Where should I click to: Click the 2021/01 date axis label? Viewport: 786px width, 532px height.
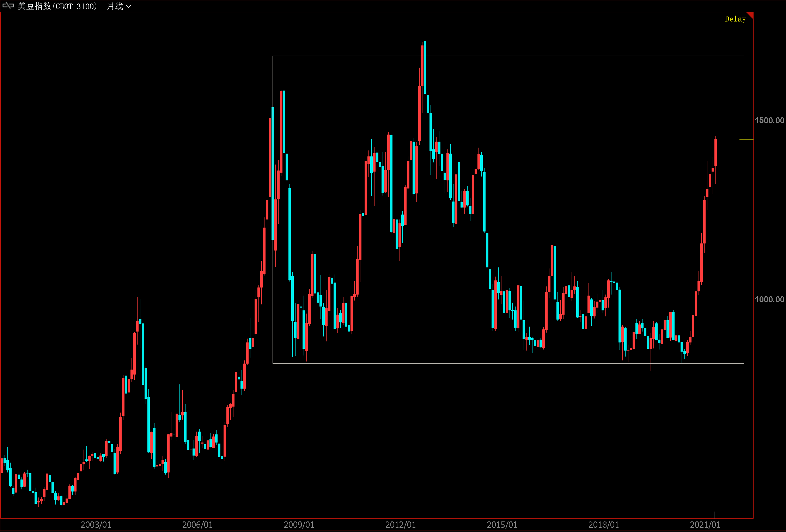(x=705, y=525)
